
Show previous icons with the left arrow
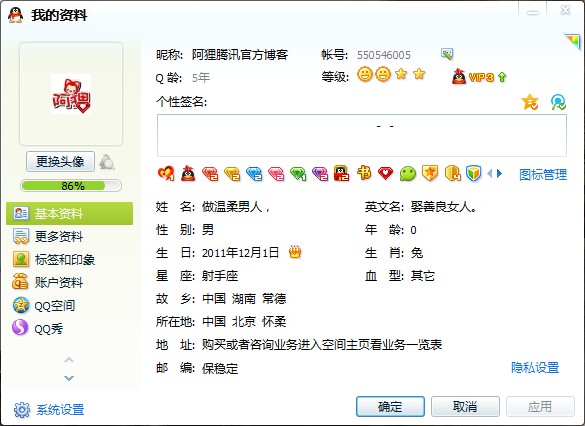489,173
